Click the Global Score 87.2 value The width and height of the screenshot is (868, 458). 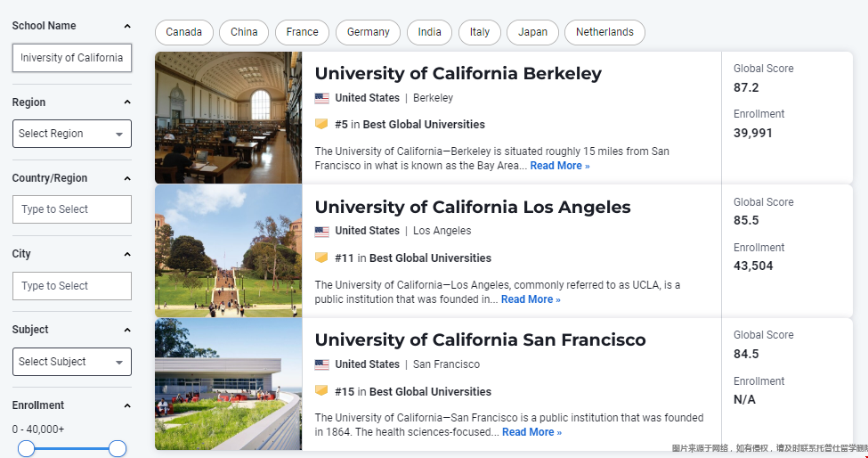click(746, 87)
